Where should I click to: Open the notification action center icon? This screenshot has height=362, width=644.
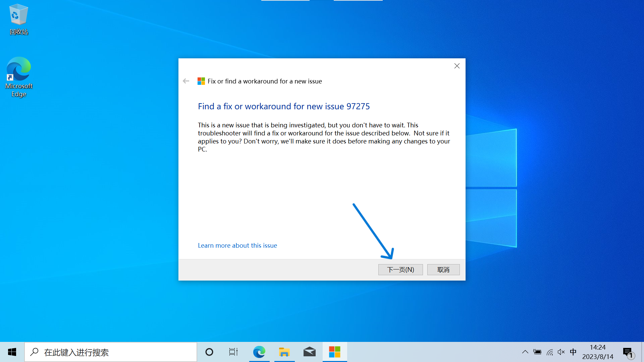(x=628, y=352)
